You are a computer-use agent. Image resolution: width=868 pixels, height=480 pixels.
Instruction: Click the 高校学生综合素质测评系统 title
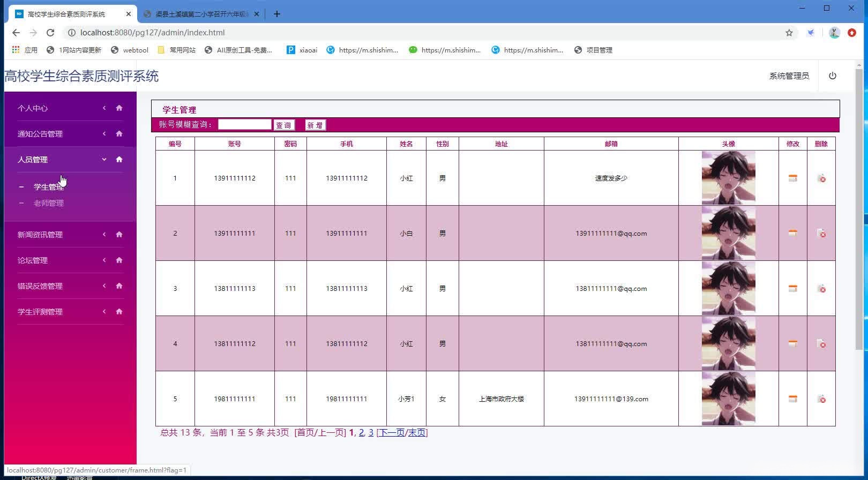[81, 76]
